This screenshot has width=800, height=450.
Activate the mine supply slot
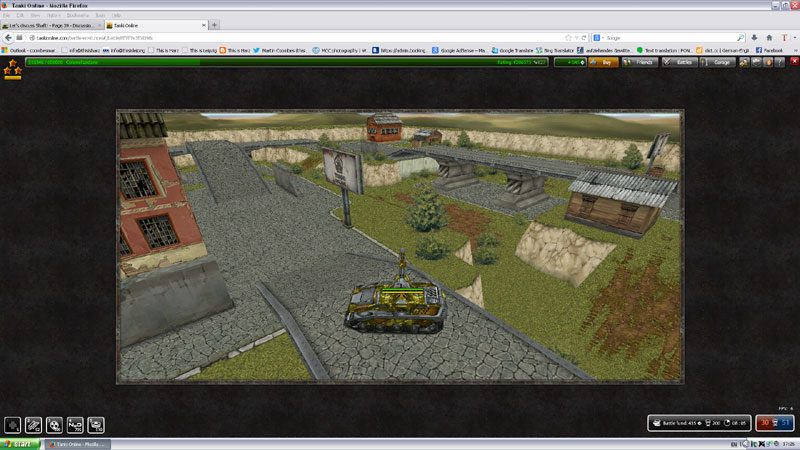(x=96, y=424)
